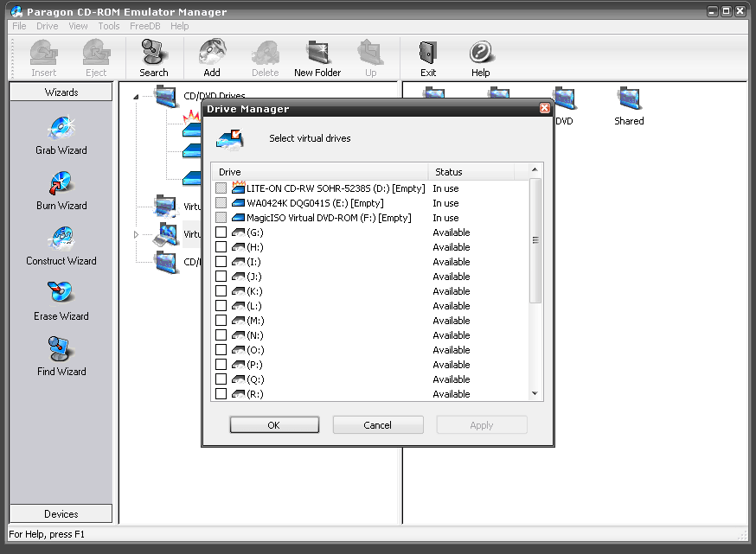The width and height of the screenshot is (756, 554).
Task: Collapse the CD/DVD Drives tree branch
Action: pos(135,96)
